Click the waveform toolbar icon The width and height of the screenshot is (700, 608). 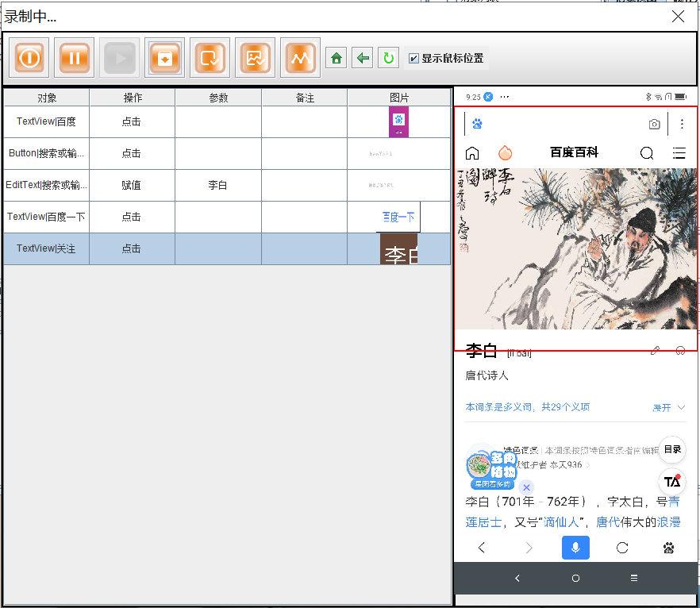(x=300, y=58)
